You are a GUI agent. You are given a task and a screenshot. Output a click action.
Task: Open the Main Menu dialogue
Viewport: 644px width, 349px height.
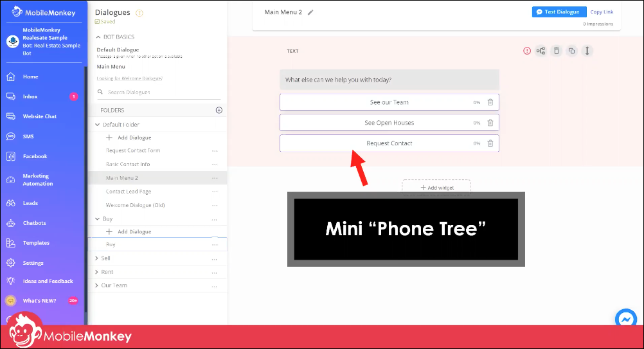tap(111, 66)
